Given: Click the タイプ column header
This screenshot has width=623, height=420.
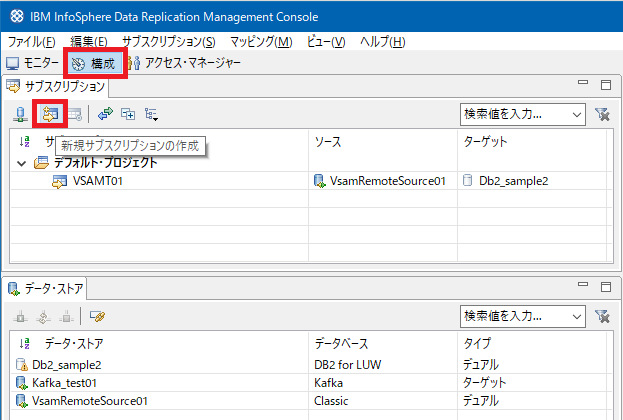Looking at the screenshot, I should 477,344.
